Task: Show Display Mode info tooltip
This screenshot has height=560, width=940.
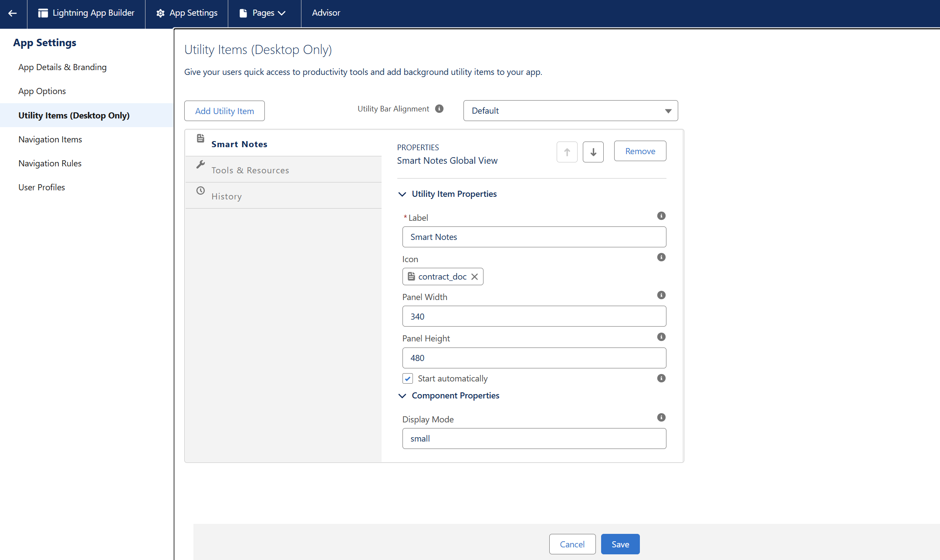Action: [661, 418]
